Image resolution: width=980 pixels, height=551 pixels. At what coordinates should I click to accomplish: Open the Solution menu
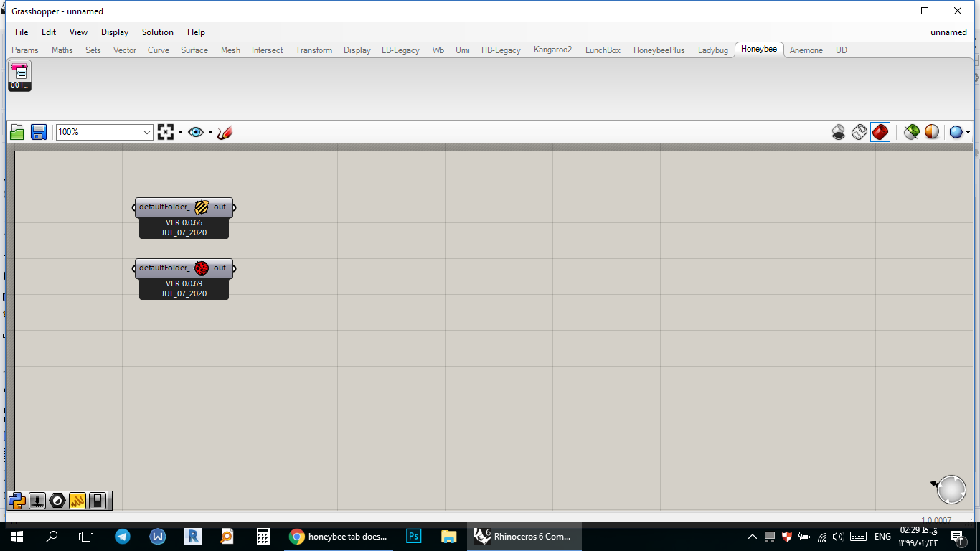tap(158, 32)
